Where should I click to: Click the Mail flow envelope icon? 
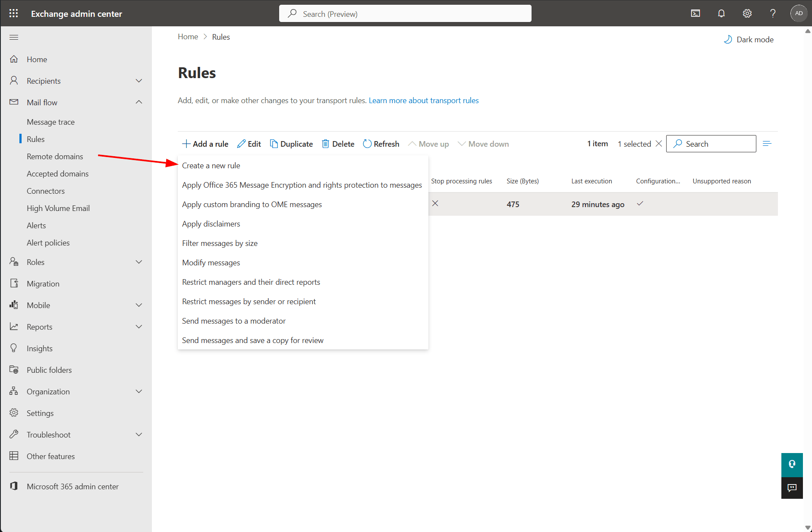pyautogui.click(x=14, y=102)
